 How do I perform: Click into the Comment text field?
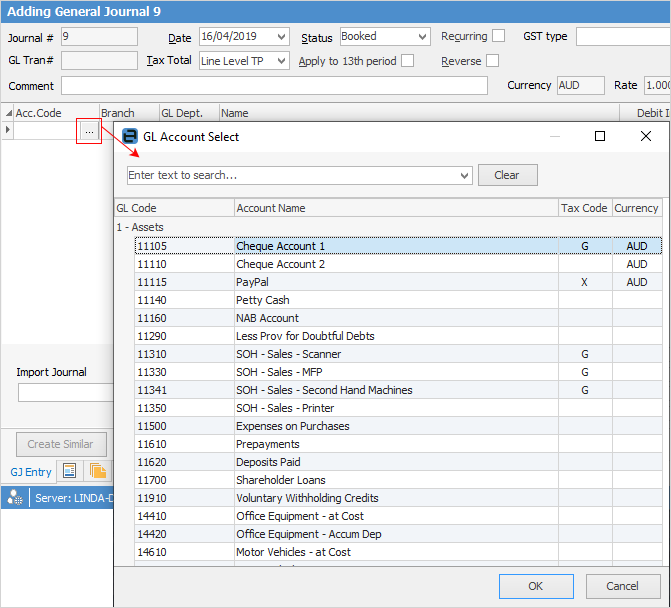(x=280, y=86)
